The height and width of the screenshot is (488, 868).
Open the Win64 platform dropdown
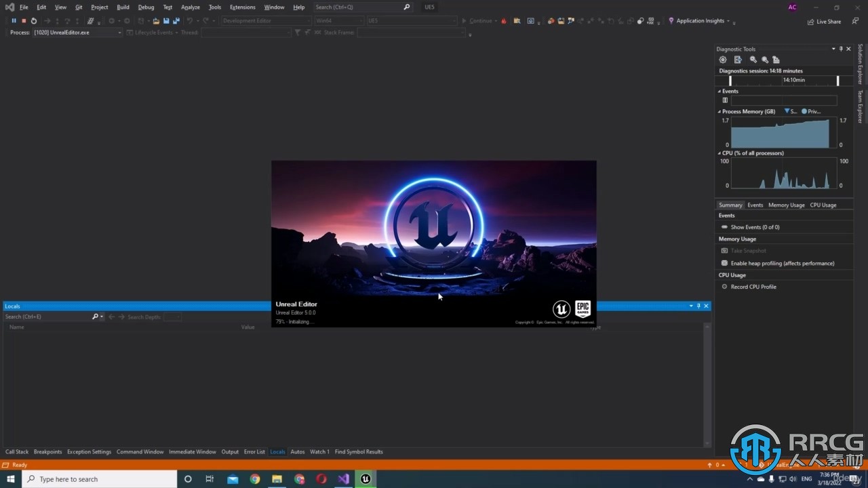[339, 21]
